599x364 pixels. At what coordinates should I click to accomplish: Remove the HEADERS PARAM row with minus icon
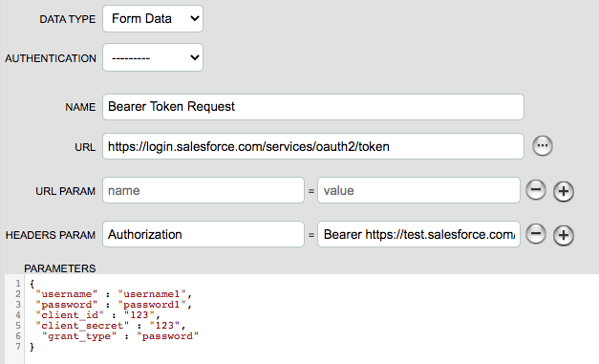[x=536, y=234]
